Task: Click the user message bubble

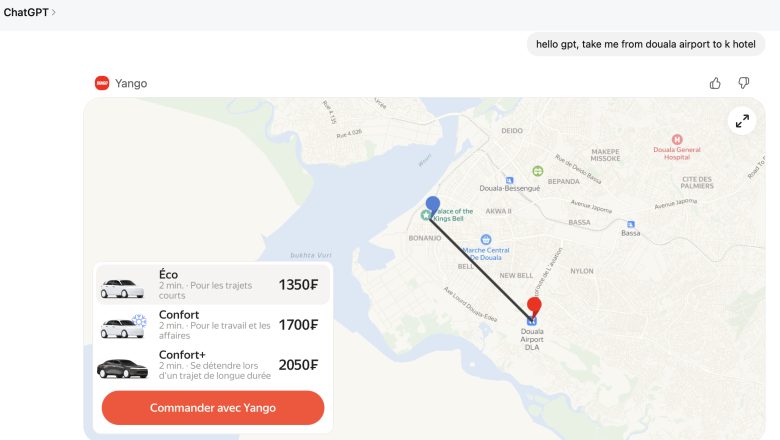Action: [x=646, y=44]
